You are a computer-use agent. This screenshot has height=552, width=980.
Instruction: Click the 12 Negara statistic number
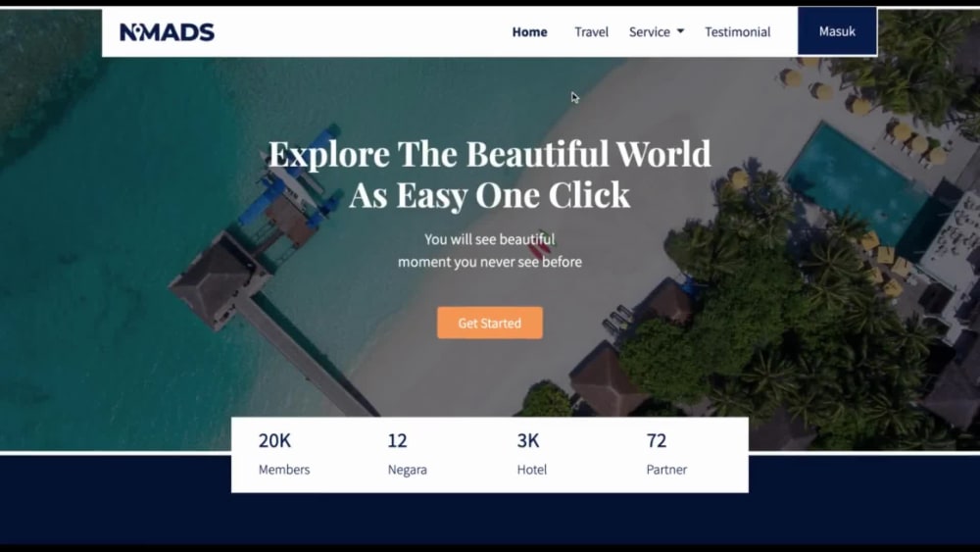(x=398, y=441)
